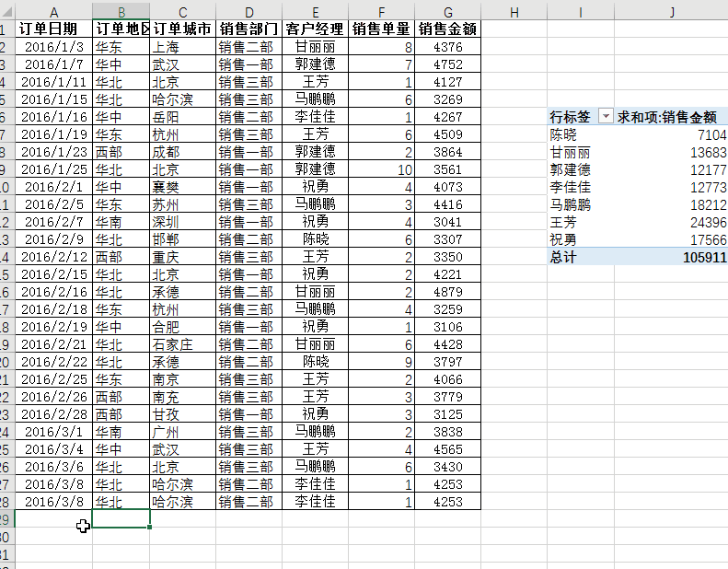Click the pivot grand total 105911

click(x=671, y=257)
